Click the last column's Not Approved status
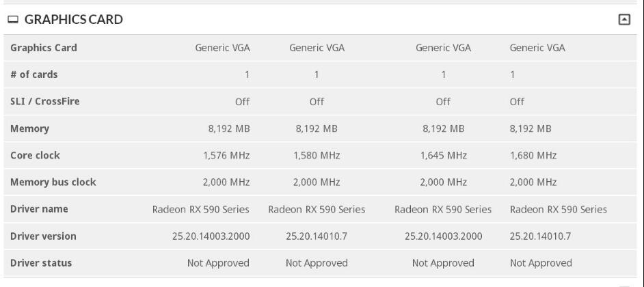This screenshot has height=287, width=644. point(541,263)
